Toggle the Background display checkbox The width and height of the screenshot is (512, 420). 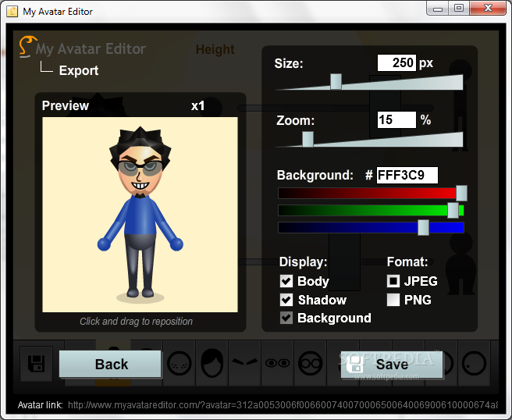coord(286,318)
